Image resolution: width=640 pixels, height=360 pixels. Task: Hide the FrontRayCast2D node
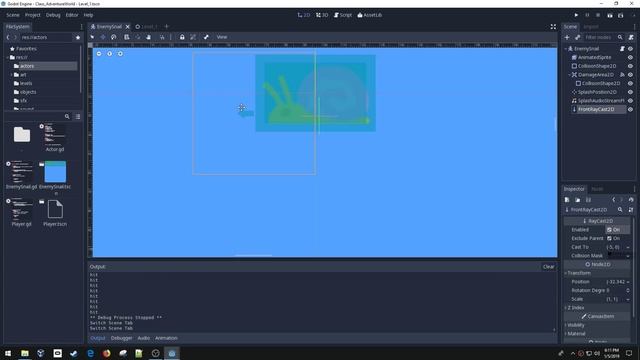(631, 109)
